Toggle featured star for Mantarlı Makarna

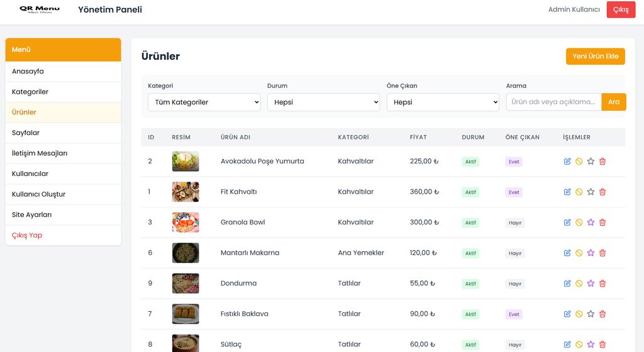point(591,253)
